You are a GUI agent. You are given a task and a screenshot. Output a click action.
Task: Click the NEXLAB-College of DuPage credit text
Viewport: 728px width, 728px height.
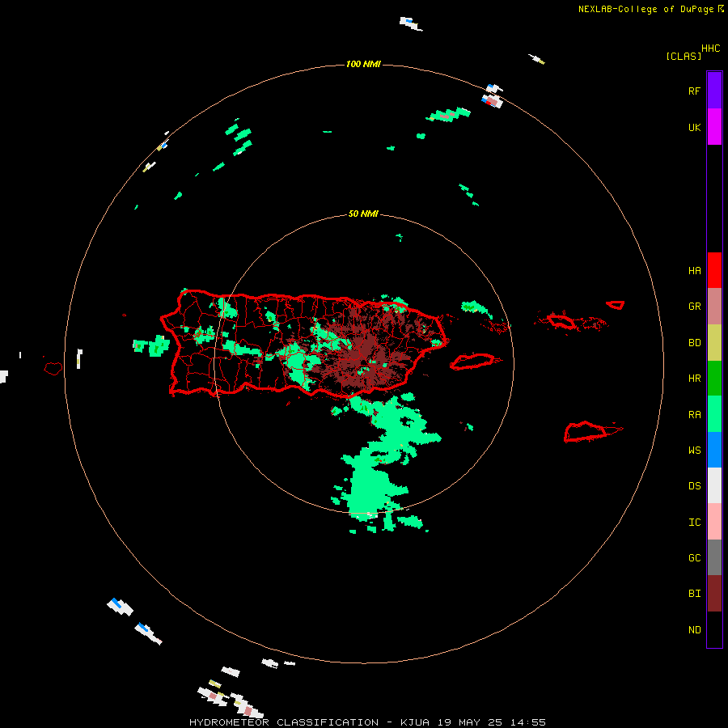pyautogui.click(x=645, y=9)
